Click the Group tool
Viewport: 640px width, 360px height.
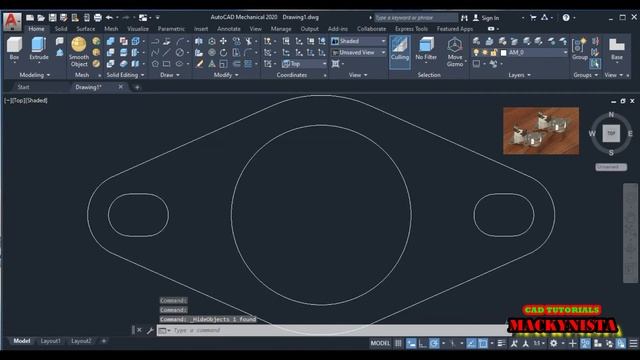click(580, 49)
